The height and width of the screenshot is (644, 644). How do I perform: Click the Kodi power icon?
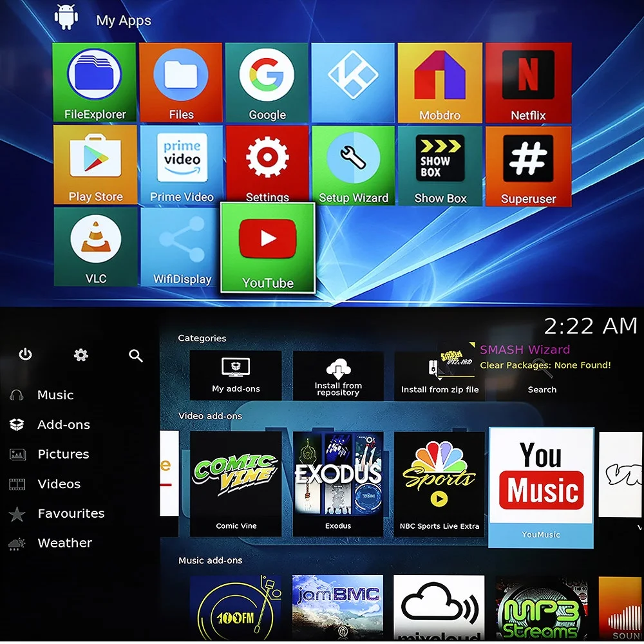point(26,354)
